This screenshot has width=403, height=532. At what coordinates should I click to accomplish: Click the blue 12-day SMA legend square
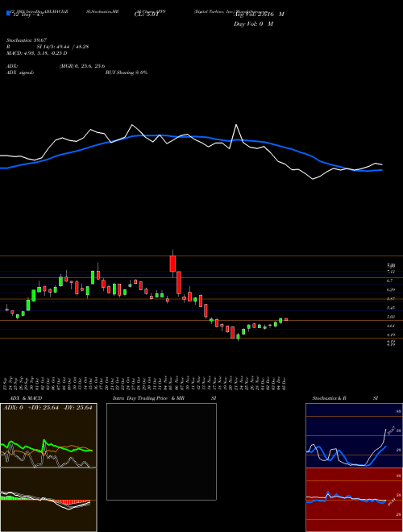(x=8, y=13)
